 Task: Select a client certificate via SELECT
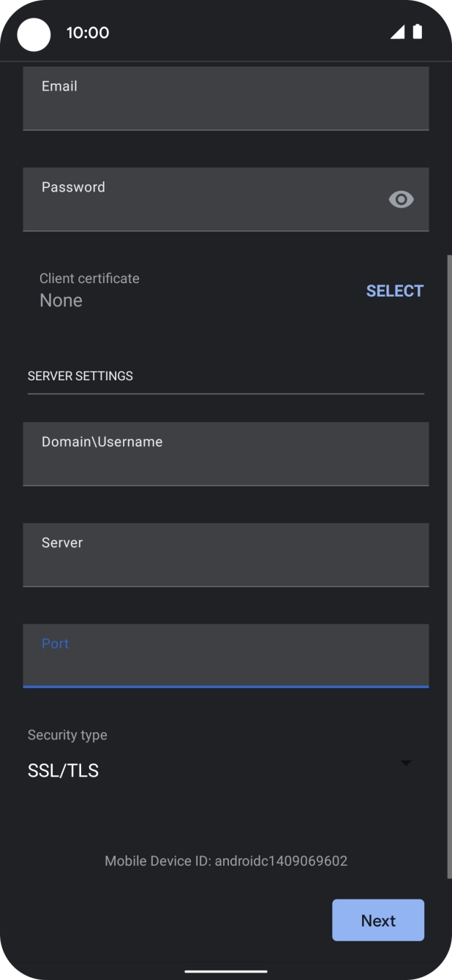coord(394,290)
